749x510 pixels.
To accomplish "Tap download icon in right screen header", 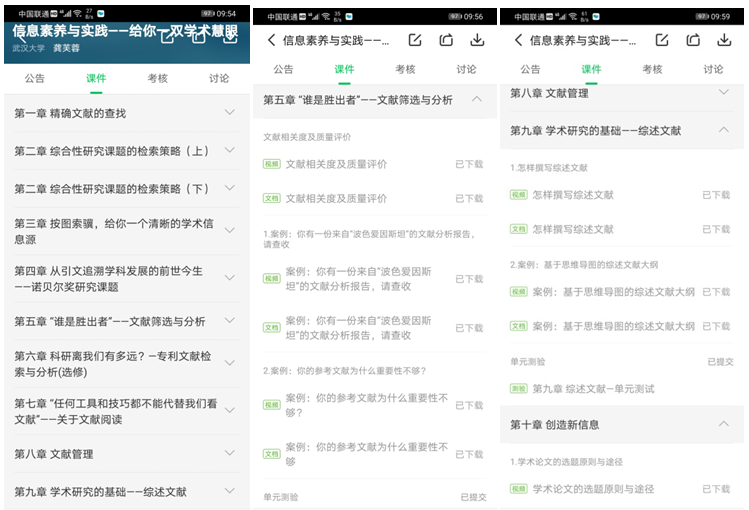I will click(724, 40).
